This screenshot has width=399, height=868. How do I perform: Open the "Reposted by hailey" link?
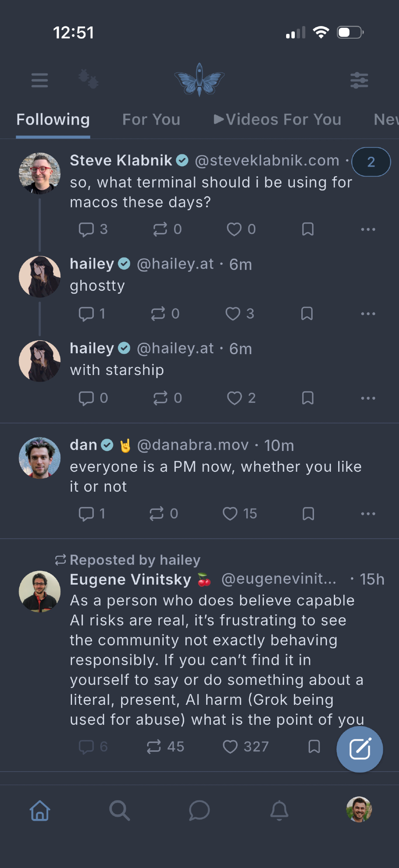tap(135, 560)
